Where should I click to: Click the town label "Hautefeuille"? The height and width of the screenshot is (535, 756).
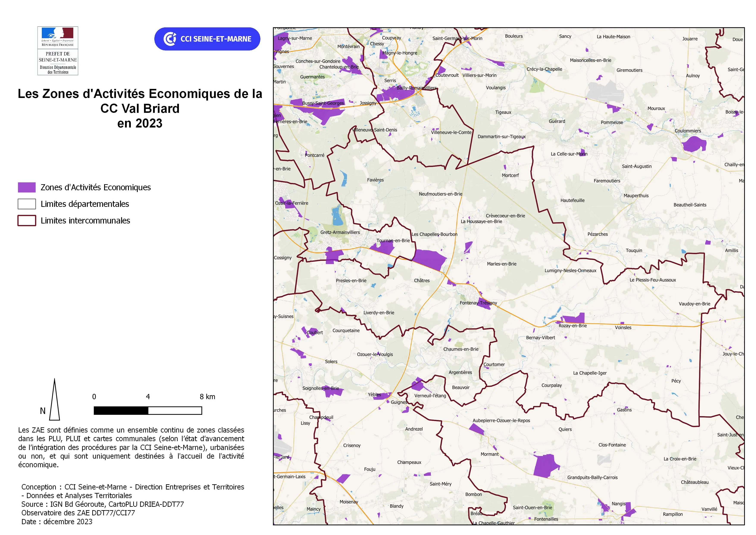(572, 200)
